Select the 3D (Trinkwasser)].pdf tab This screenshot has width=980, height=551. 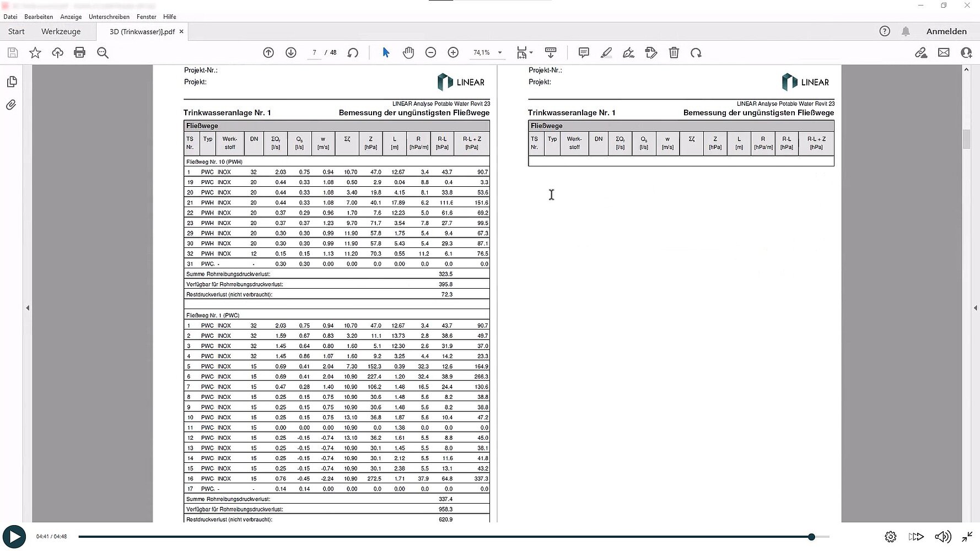[x=142, y=31]
